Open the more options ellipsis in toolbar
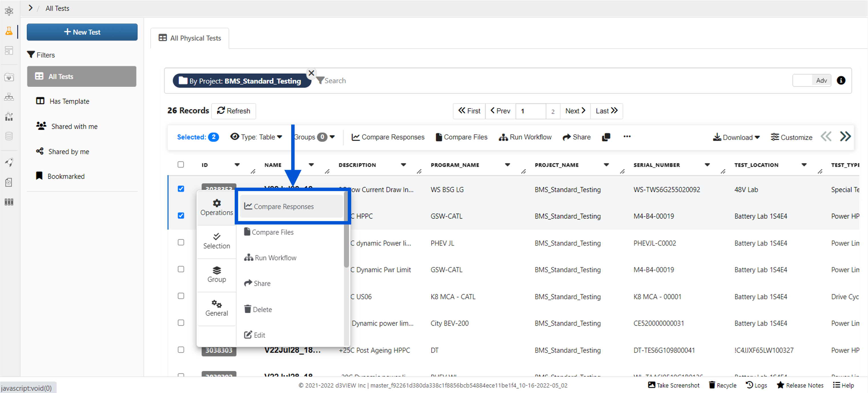This screenshot has width=868, height=393. click(627, 137)
